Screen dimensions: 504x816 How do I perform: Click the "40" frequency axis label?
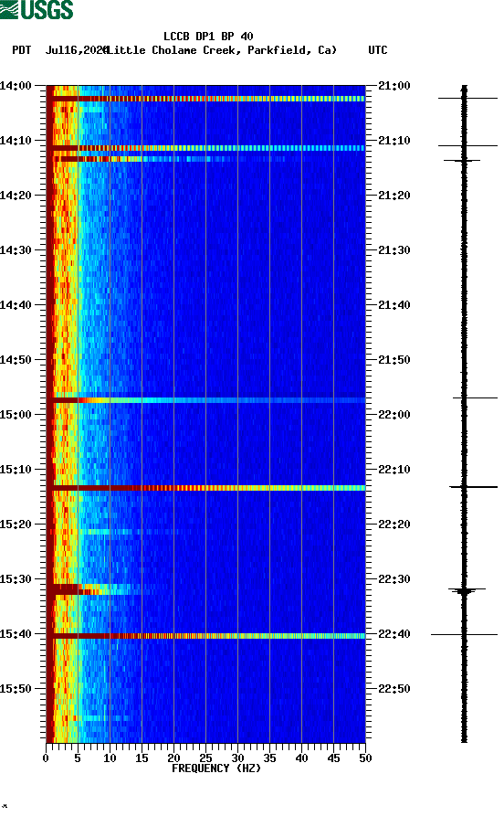point(301,758)
